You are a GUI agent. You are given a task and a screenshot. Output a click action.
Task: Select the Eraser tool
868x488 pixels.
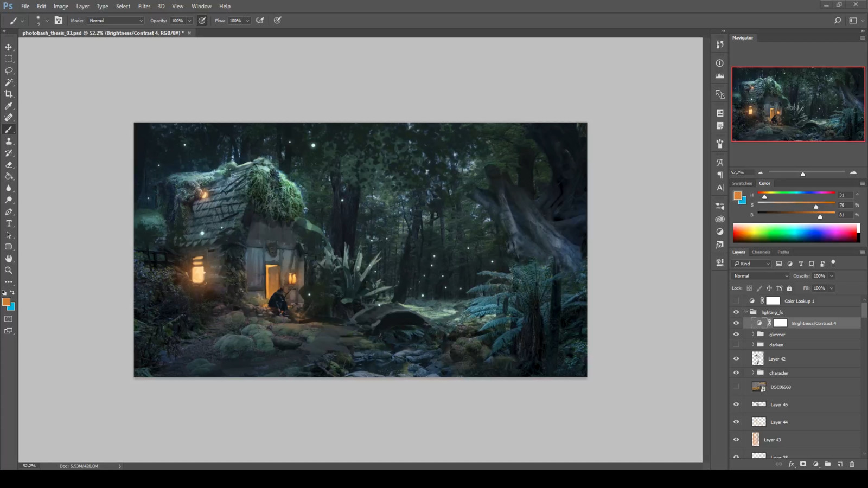click(9, 165)
